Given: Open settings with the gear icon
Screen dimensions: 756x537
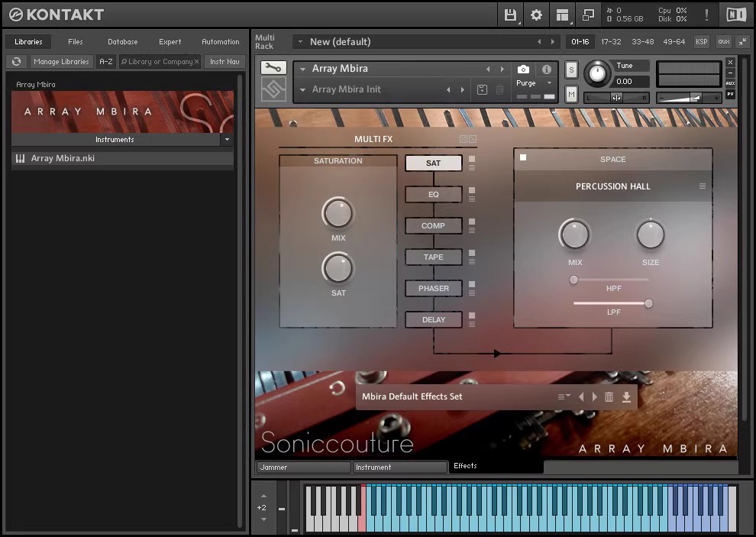Looking at the screenshot, I should 536,15.
